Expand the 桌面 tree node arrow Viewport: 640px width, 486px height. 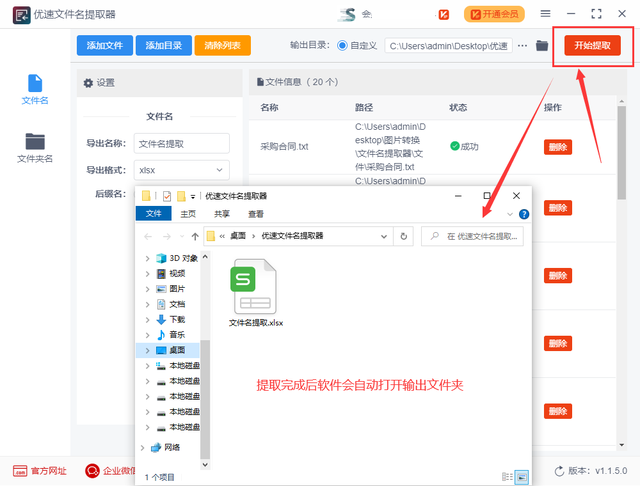click(147, 350)
